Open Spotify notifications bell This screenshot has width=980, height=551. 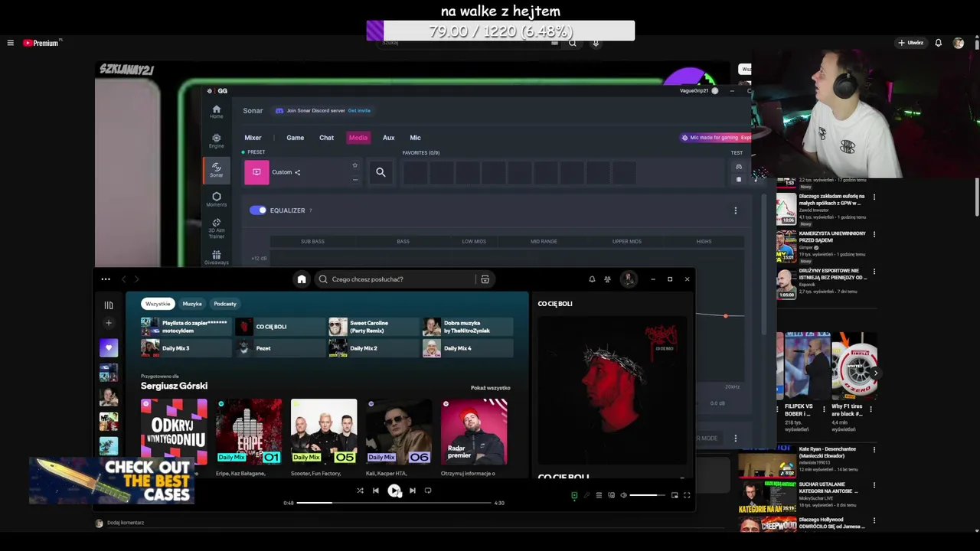(592, 279)
